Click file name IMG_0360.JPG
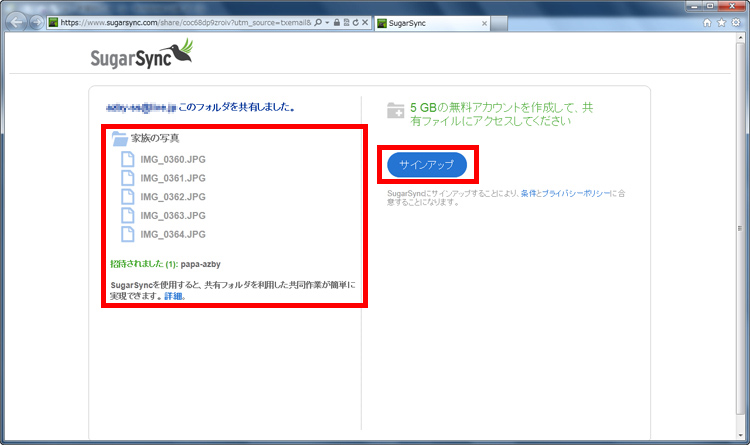The image size is (750, 445). point(173,159)
